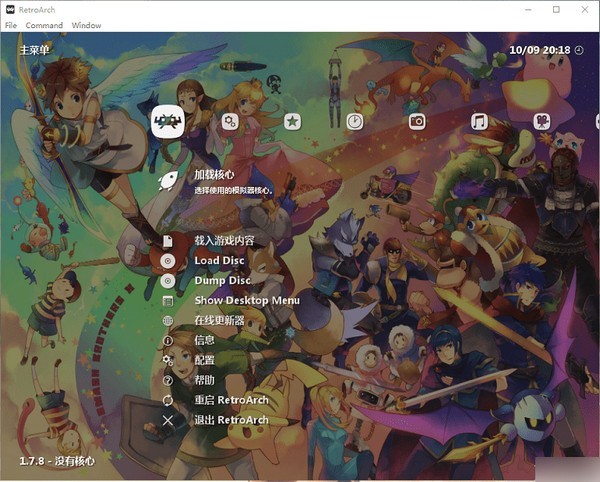Image resolution: width=600 pixels, height=482 pixels.
Task: Open the File menu
Action: click(11, 25)
